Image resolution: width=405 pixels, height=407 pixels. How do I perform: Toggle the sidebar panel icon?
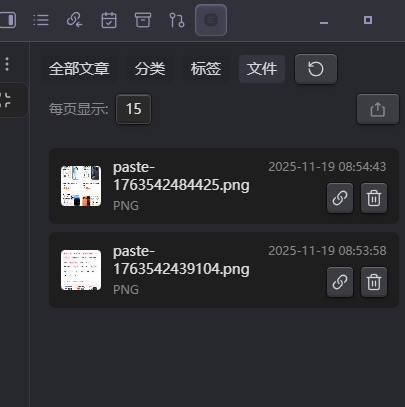[8, 20]
